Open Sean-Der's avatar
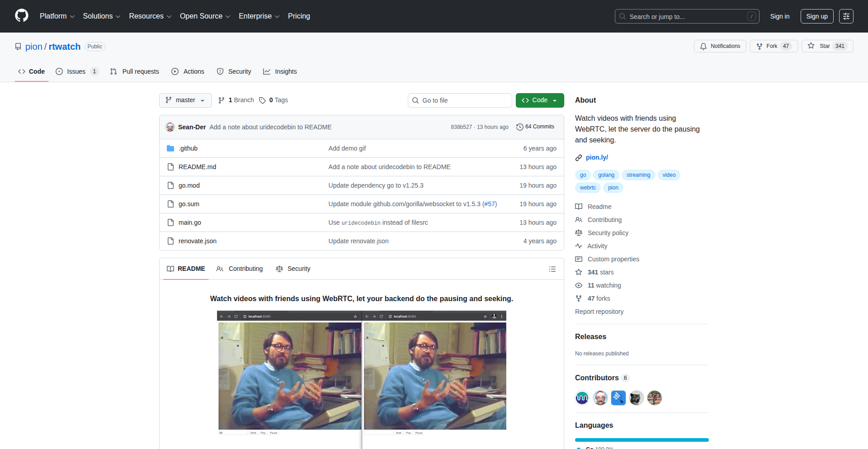Screen dimensions: 868x449 tap(170, 127)
